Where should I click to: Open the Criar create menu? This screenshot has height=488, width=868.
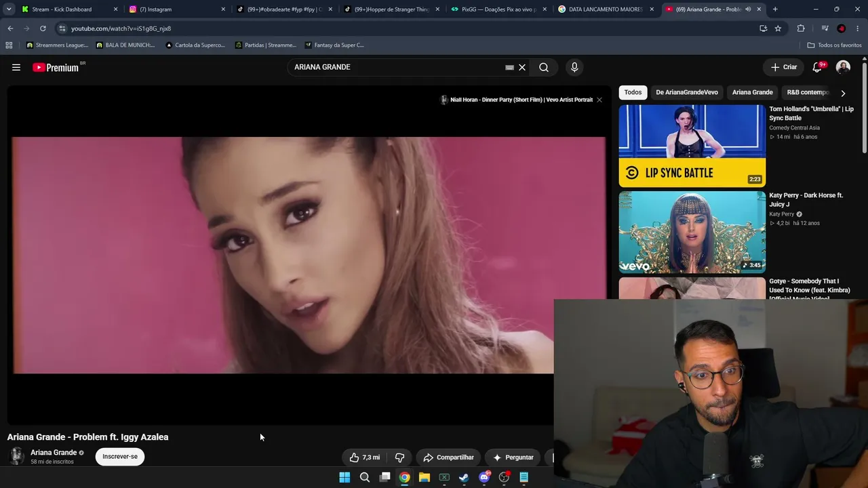coord(784,67)
